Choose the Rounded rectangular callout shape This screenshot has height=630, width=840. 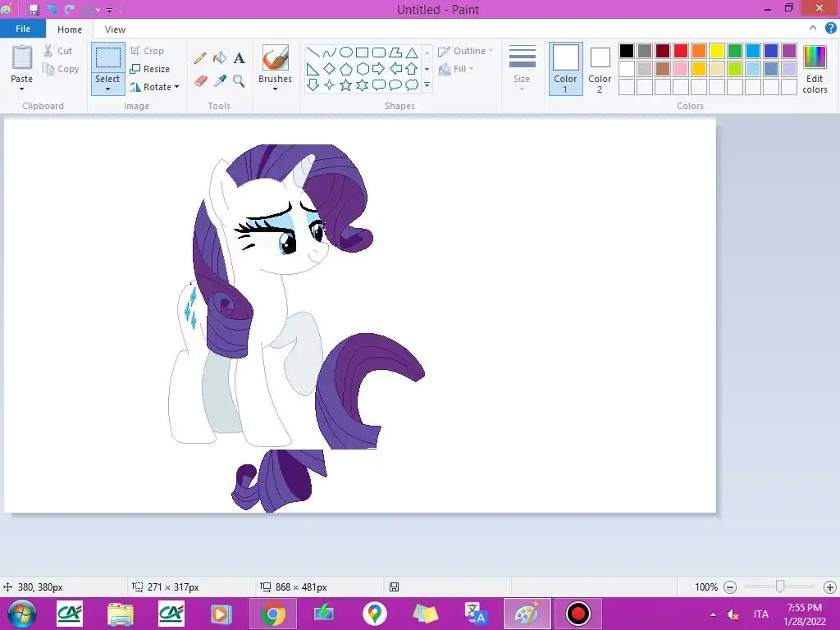(379, 84)
